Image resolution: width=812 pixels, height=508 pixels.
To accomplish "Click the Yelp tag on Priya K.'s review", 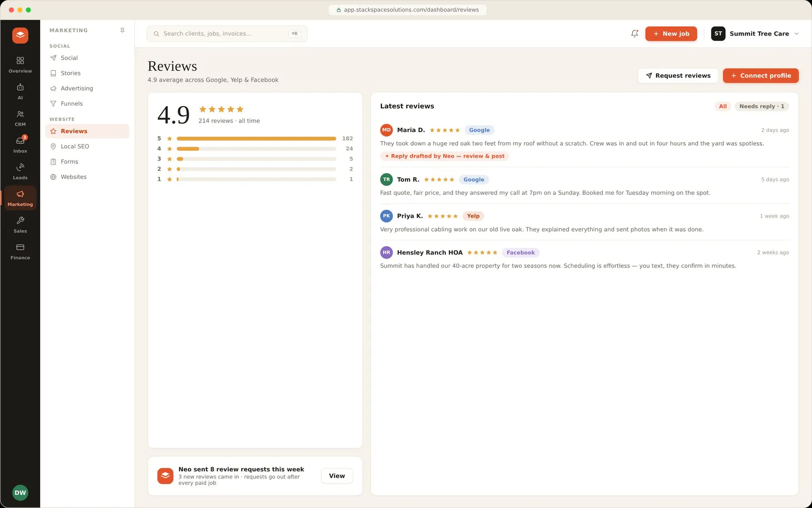I will click(x=473, y=216).
